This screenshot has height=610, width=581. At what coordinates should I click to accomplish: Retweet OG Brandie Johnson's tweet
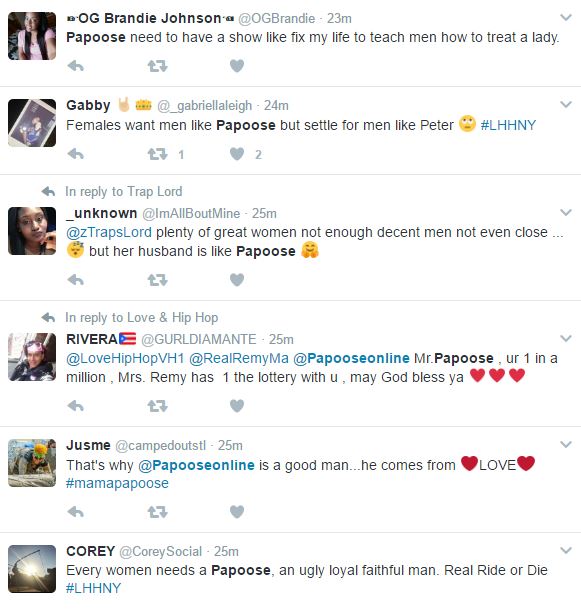tap(157, 66)
